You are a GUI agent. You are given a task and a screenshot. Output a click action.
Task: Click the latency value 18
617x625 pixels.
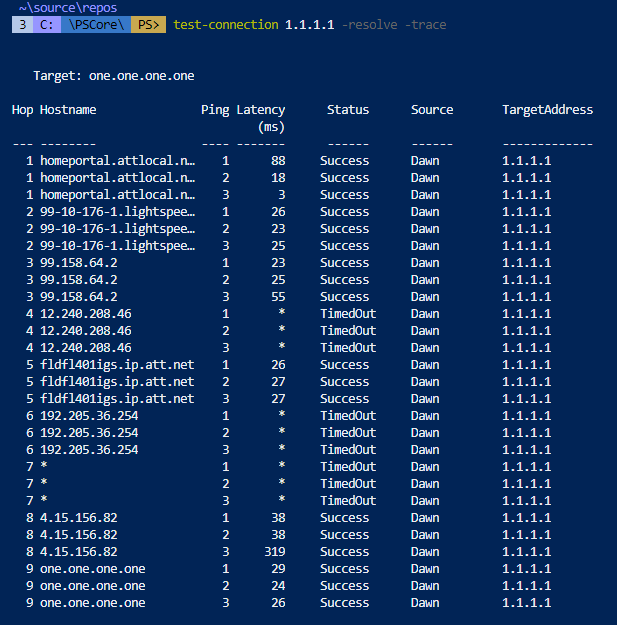[278, 178]
